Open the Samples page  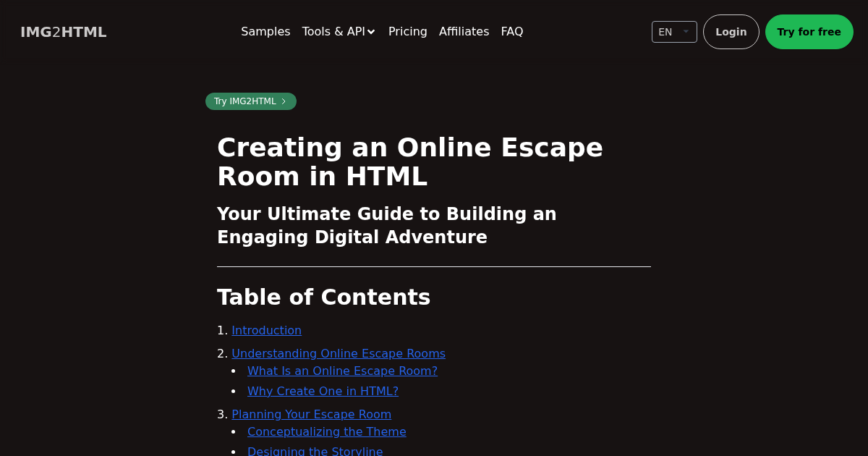265,32
